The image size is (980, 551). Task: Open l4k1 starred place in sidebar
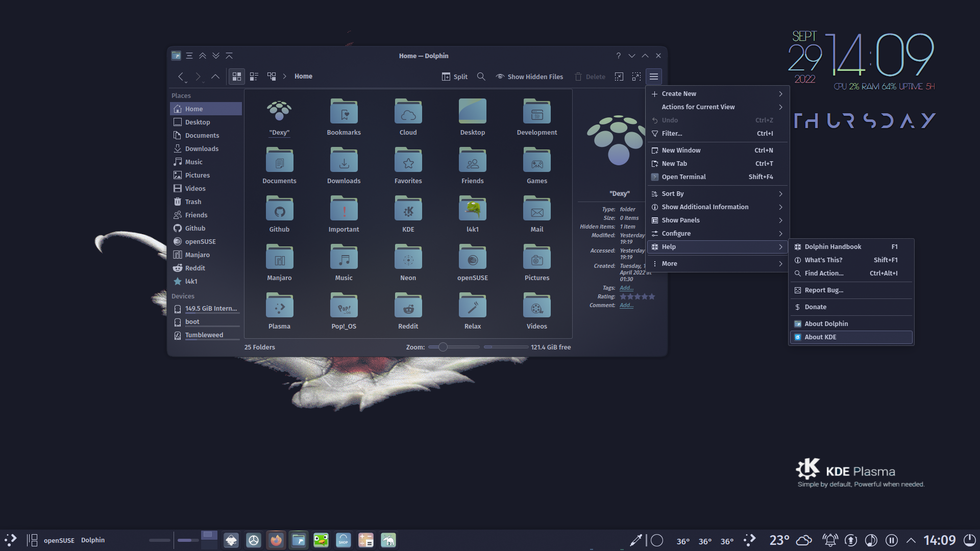click(206, 281)
